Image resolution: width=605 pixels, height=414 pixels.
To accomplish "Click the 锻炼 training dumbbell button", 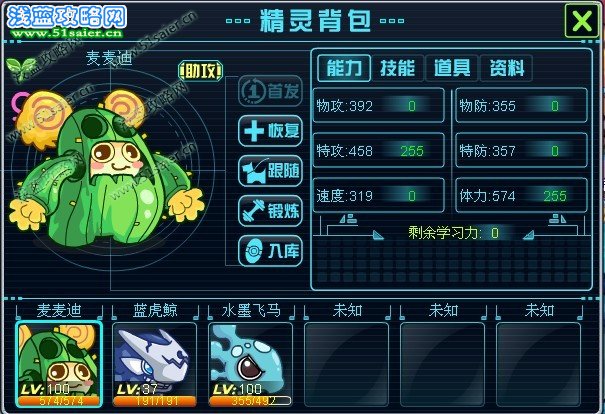I will click(x=270, y=211).
